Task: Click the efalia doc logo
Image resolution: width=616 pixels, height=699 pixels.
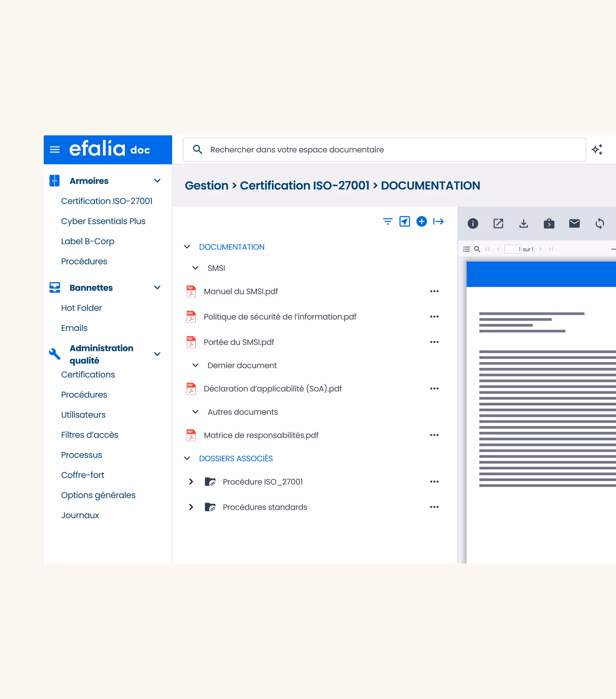Action: (x=110, y=149)
